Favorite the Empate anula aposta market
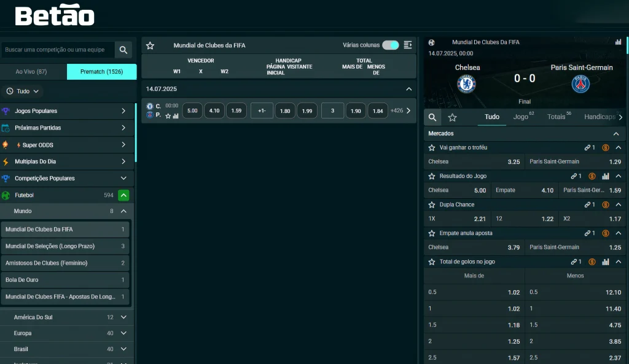This screenshot has width=629, height=364. point(432,233)
